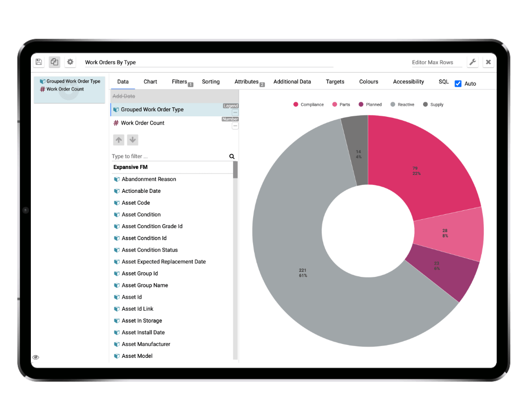Click the field list vertical scrollbar
The width and height of the screenshot is (528, 420).
[x=235, y=249]
